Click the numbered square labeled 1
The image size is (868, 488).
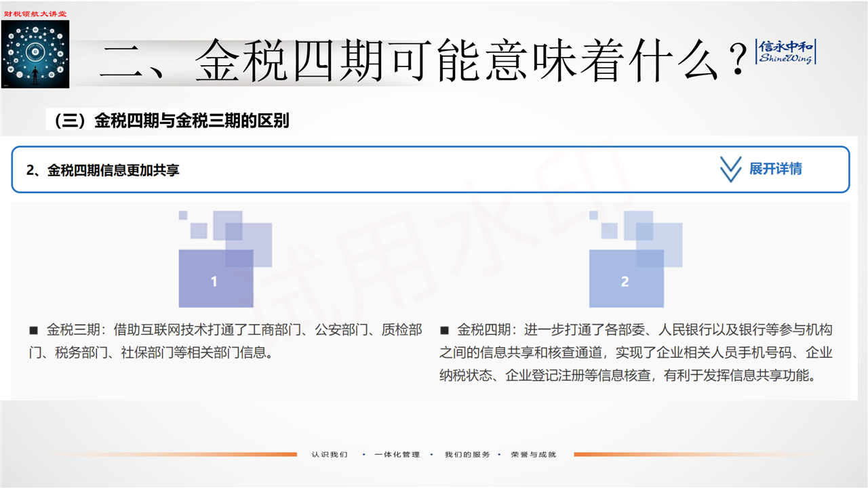click(x=216, y=279)
